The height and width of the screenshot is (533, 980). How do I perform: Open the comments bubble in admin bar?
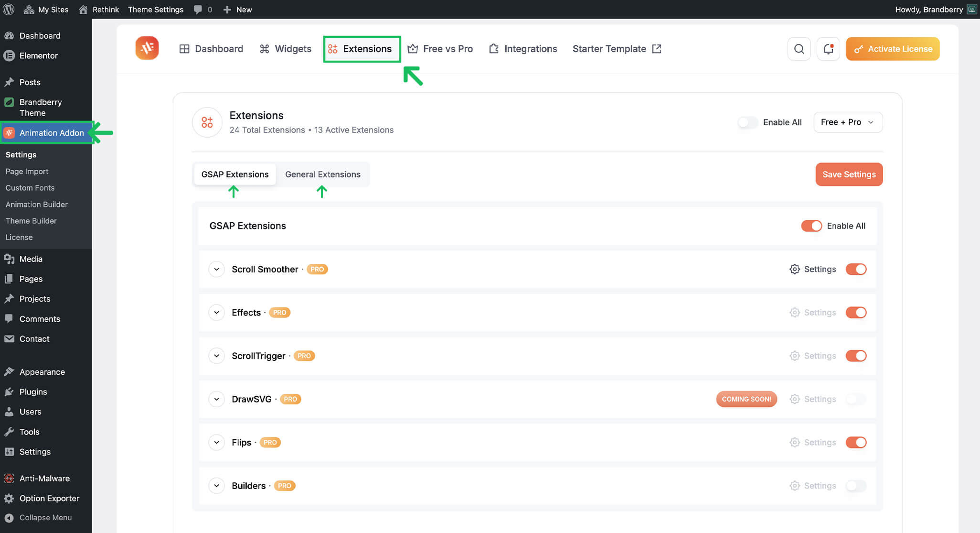coord(198,9)
